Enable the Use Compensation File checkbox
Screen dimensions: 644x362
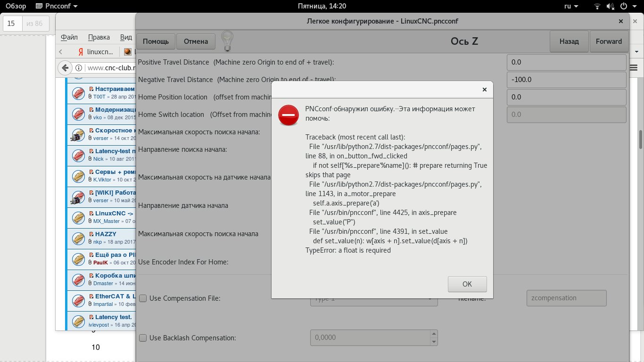(143, 298)
